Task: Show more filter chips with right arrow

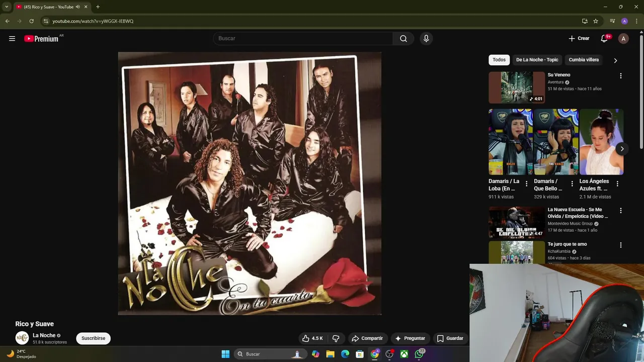Action: (x=615, y=60)
